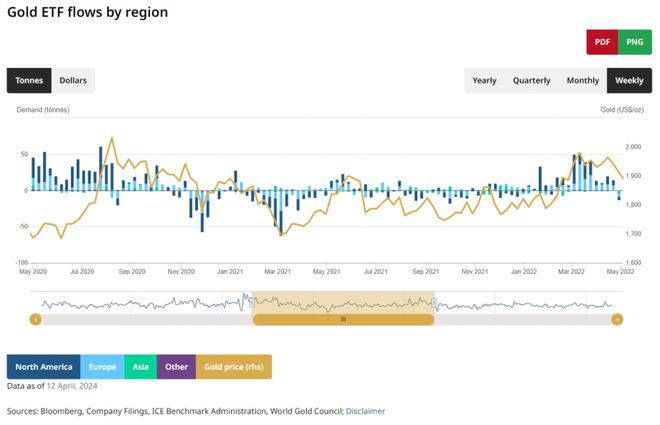Select the Yearly time interval
The height and width of the screenshot is (425, 660).
484,80
